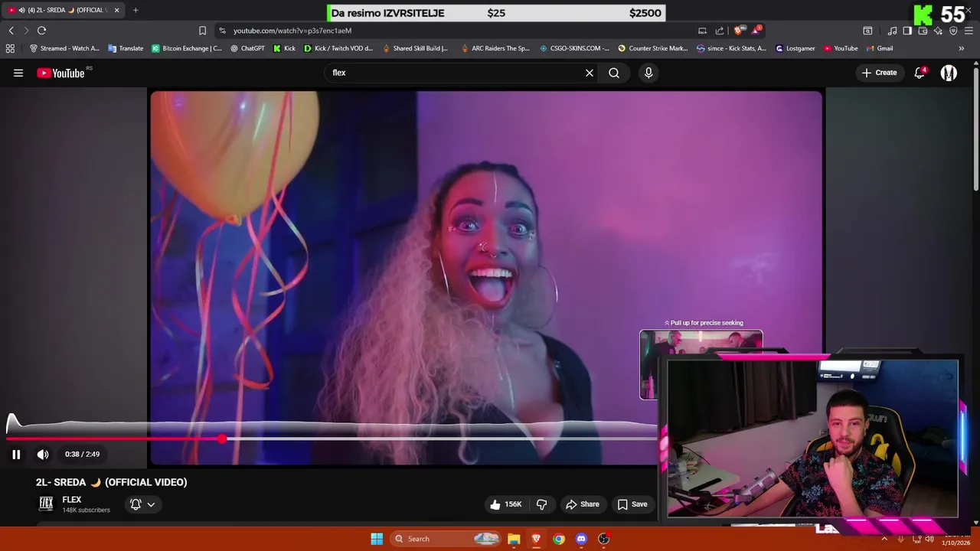Run the search with the magnifier button

[x=614, y=73]
